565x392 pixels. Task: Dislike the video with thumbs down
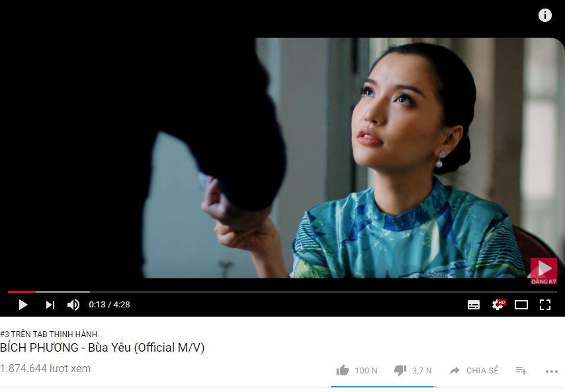(413, 370)
